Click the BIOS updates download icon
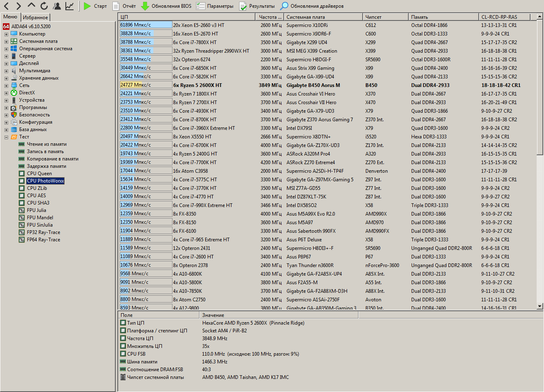The image size is (544, 392). (x=166, y=6)
